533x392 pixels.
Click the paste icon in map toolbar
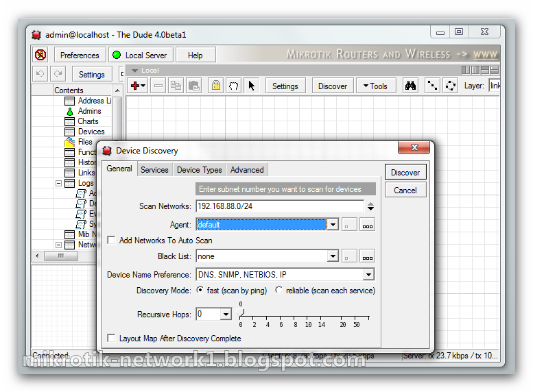pyautogui.click(x=193, y=86)
